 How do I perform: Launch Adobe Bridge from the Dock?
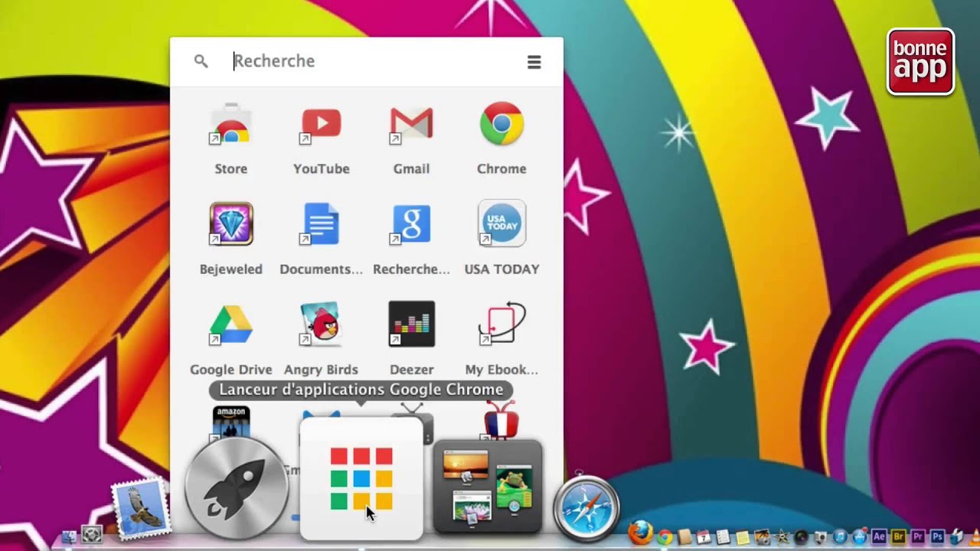click(898, 537)
